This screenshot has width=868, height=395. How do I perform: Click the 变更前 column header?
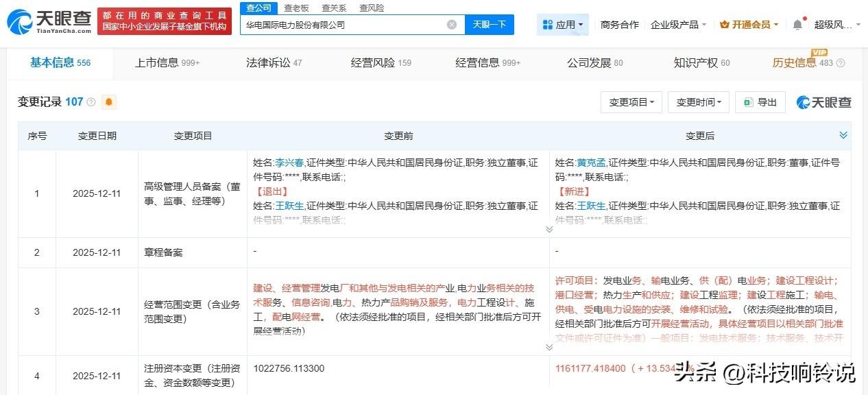pyautogui.click(x=398, y=136)
